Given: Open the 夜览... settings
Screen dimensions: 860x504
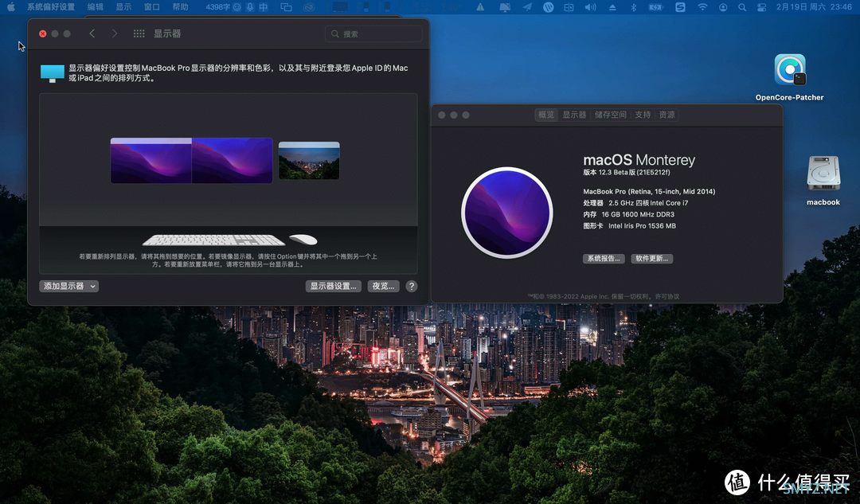Looking at the screenshot, I should click(x=383, y=287).
